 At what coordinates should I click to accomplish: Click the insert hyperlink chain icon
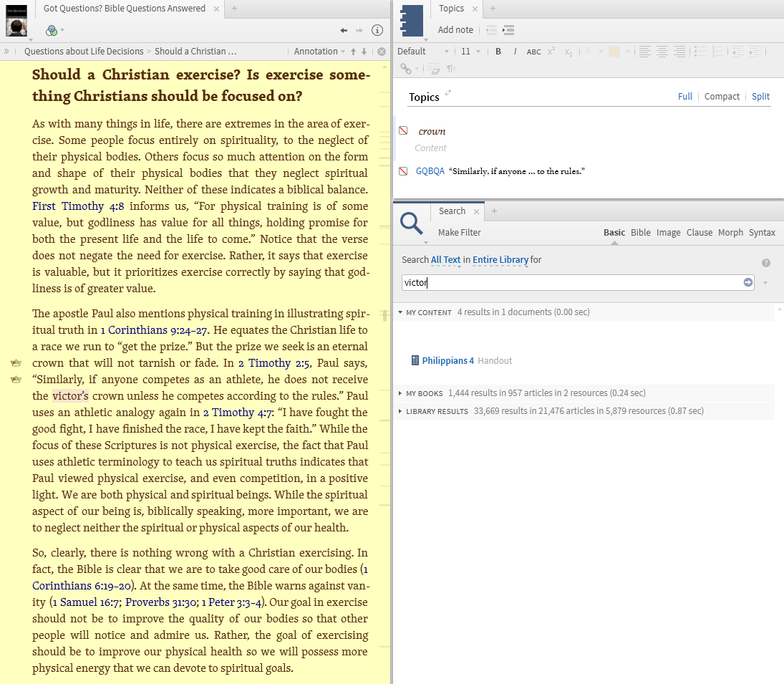click(405, 69)
